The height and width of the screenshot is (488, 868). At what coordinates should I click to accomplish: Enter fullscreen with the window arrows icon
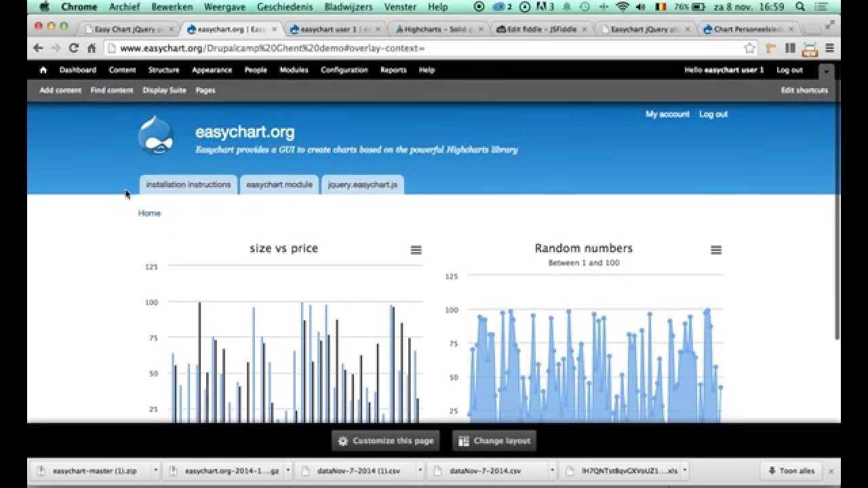tap(829, 25)
